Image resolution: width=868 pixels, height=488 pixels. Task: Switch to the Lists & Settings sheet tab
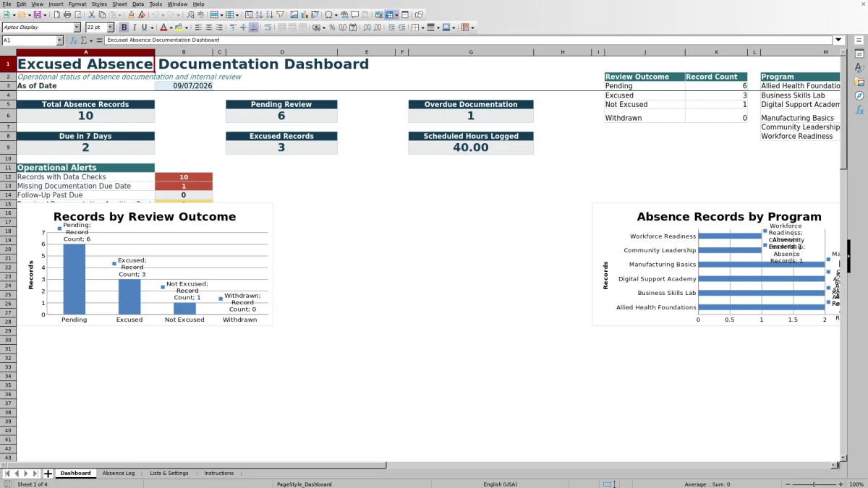(169, 474)
